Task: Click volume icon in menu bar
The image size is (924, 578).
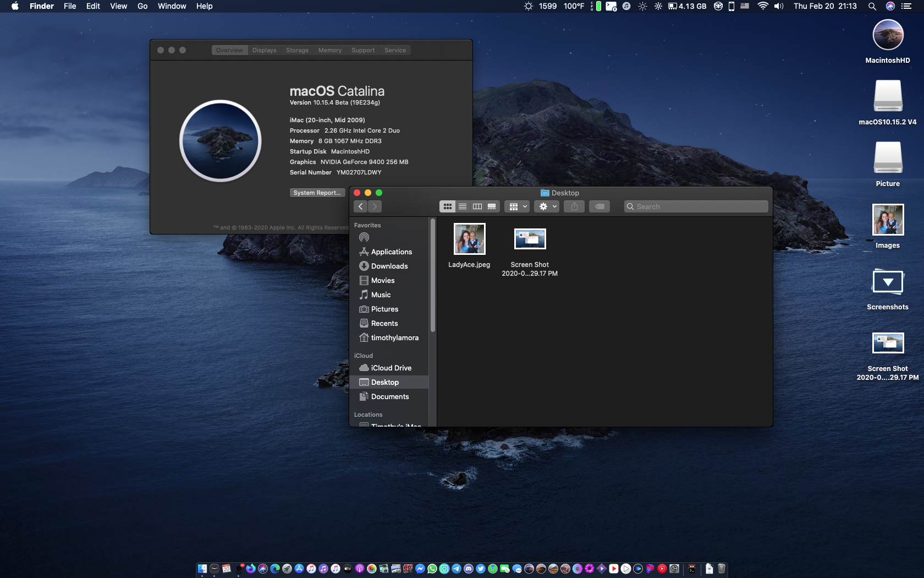Action: point(779,6)
